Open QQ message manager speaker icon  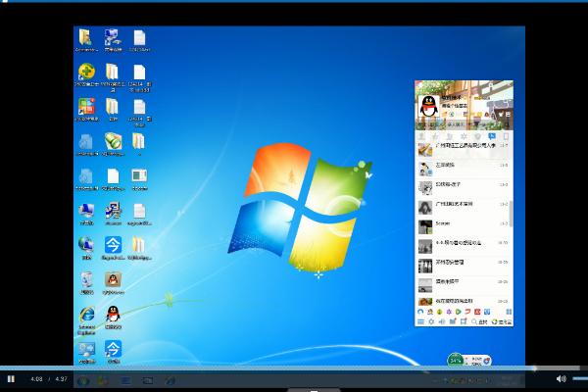442,321
